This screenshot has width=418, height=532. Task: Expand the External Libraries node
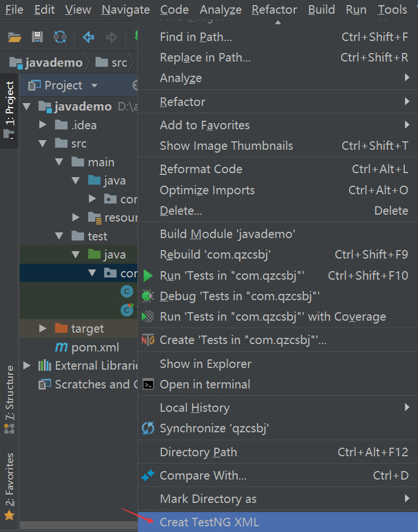click(x=26, y=366)
